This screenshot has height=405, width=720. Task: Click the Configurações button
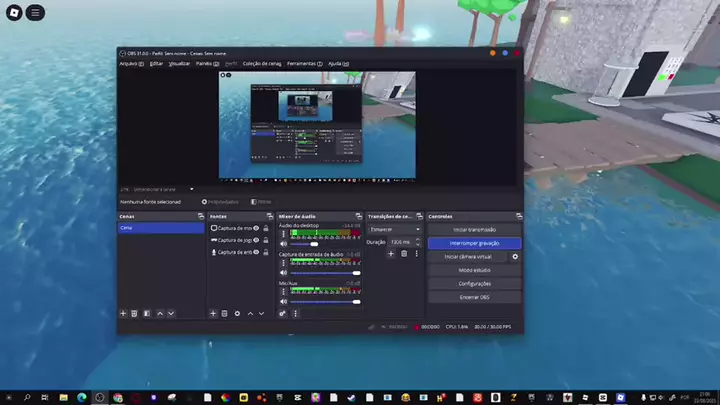pyautogui.click(x=474, y=283)
